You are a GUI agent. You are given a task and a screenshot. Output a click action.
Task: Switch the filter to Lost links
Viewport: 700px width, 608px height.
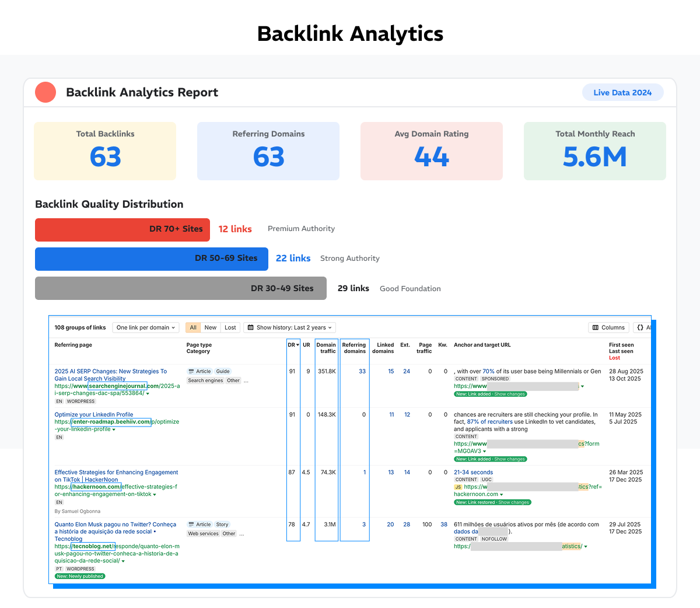[230, 328]
